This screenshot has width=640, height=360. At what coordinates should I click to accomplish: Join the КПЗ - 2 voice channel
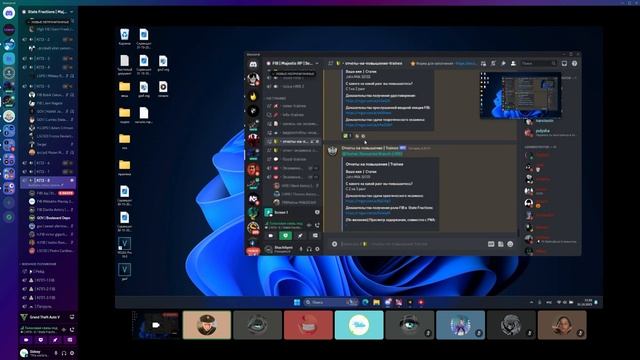[x=48, y=40]
